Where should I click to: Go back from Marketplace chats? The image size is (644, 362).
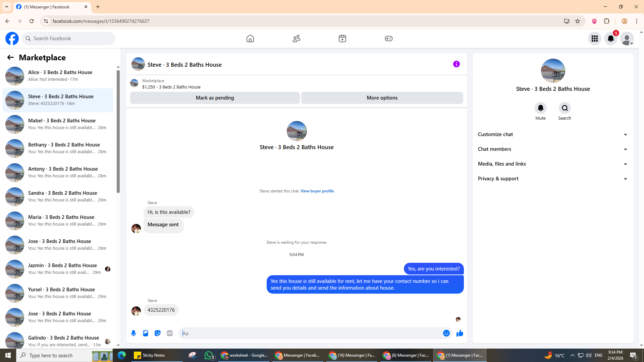(10, 57)
